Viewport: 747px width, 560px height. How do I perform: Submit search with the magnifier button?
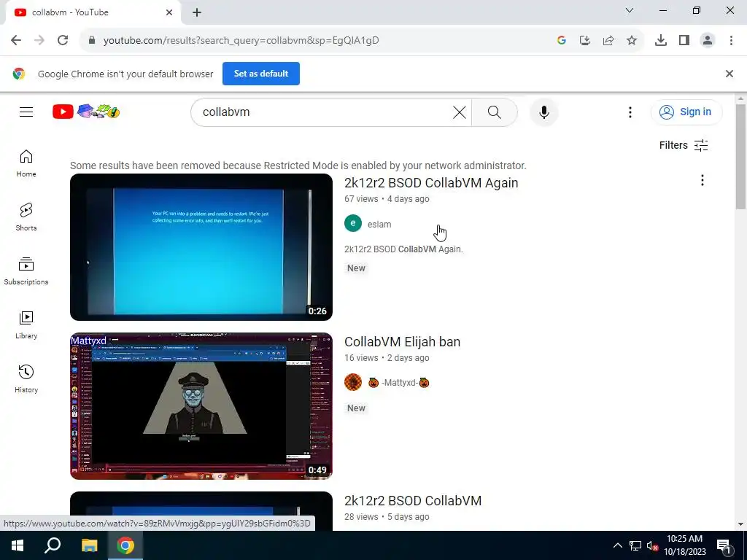click(x=495, y=112)
